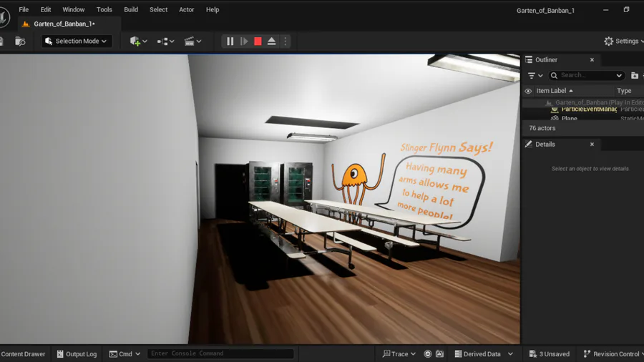The width and height of the screenshot is (644, 362).
Task: Open the play options three-dot menu
Action: 285,41
